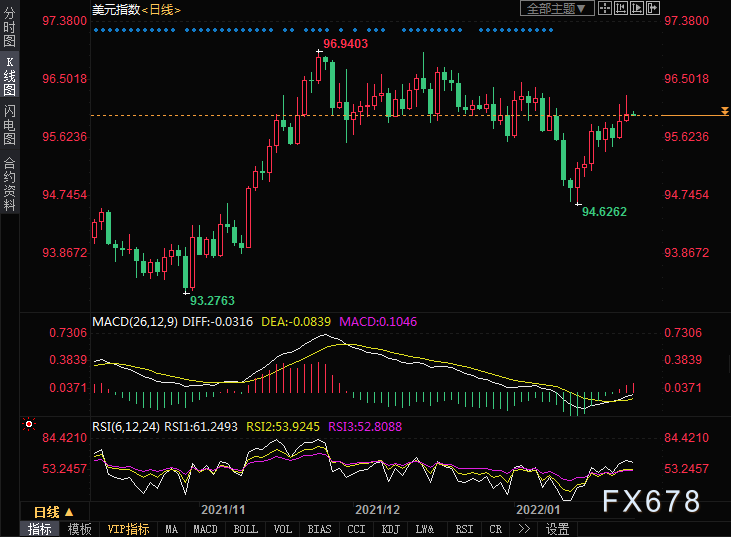Open the 合约资料 side tab
This screenshot has width=731, height=537.
click(x=9, y=184)
